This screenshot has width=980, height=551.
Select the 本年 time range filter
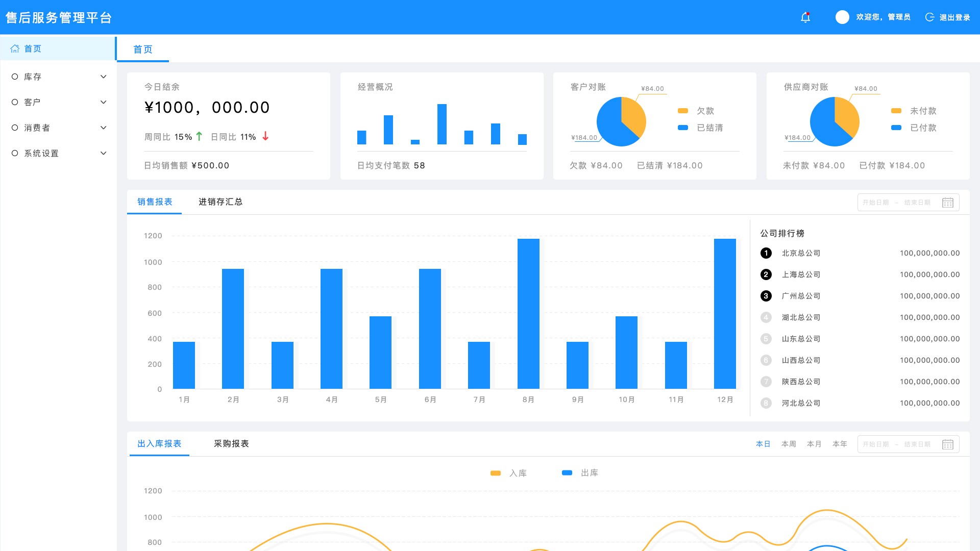coord(840,444)
